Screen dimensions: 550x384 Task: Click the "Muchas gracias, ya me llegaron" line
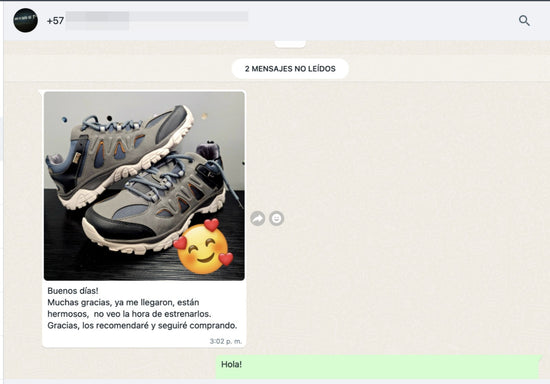123,302
